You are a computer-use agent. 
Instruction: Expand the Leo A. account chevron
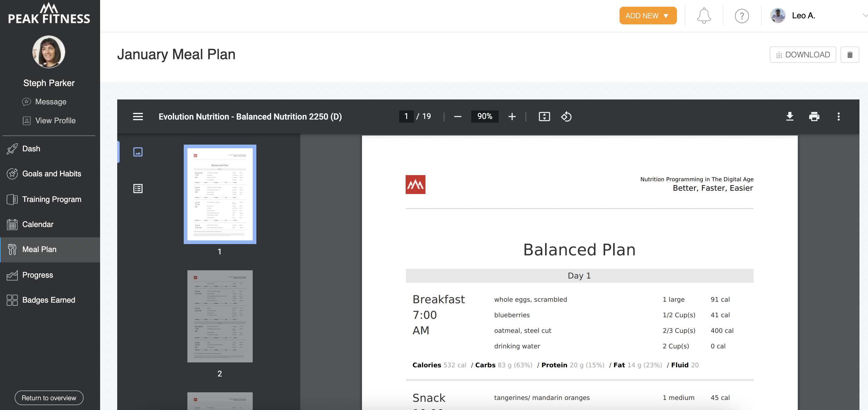coord(865,16)
